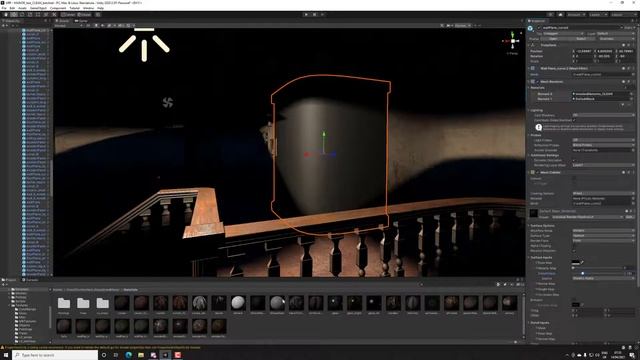The image size is (640, 360).
Task: Open the Cast Shadows dropdown
Action: tap(603, 115)
